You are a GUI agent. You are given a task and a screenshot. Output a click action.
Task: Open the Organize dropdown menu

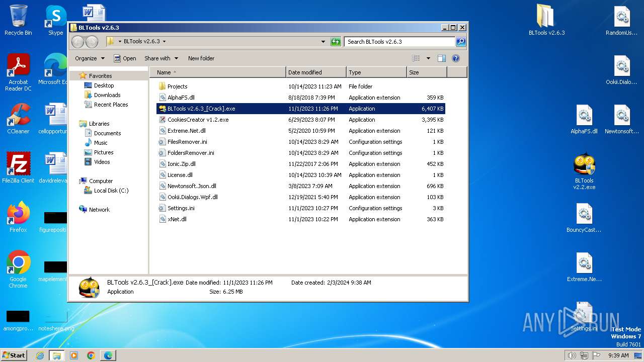tap(90, 58)
